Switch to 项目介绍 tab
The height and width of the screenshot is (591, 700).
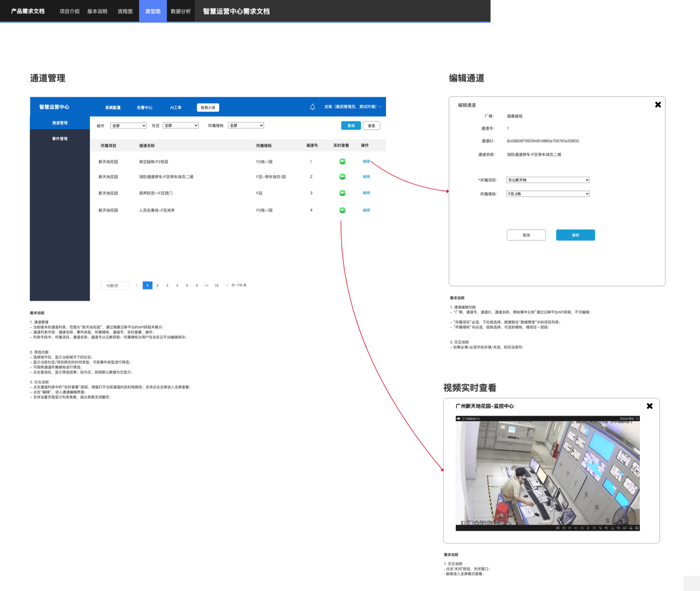click(x=70, y=11)
